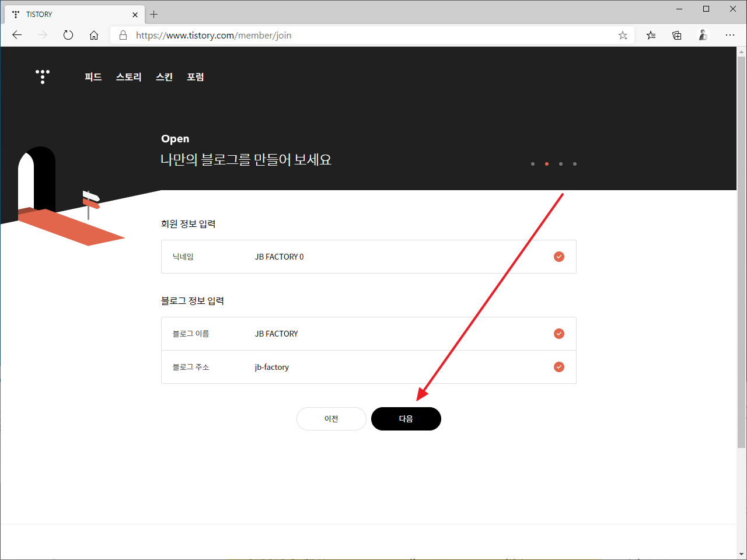
Task: Click the padlock site info icon
Action: coord(123,35)
